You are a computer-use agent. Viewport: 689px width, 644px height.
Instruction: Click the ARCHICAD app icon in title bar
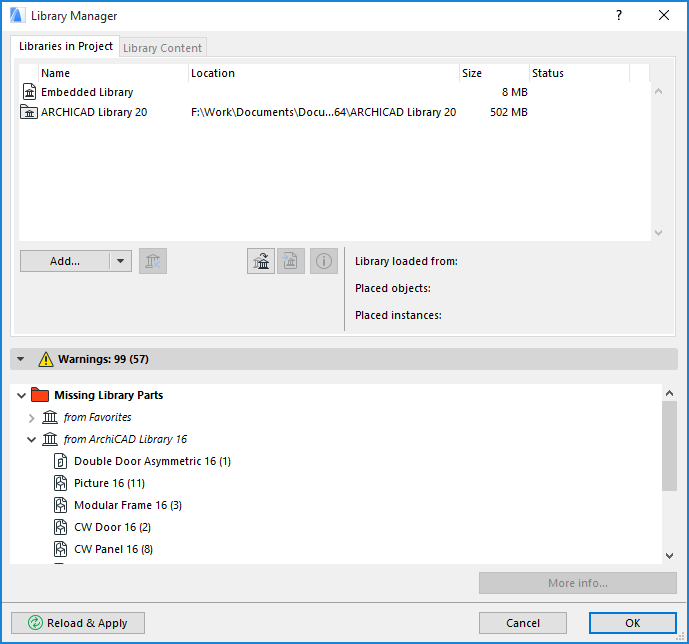[x=16, y=15]
